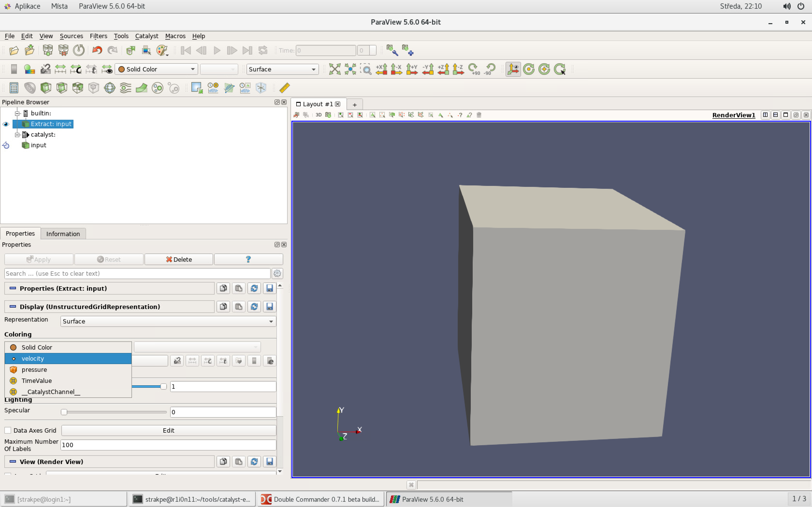Toggle visibility eye of Extract: input

click(6, 124)
